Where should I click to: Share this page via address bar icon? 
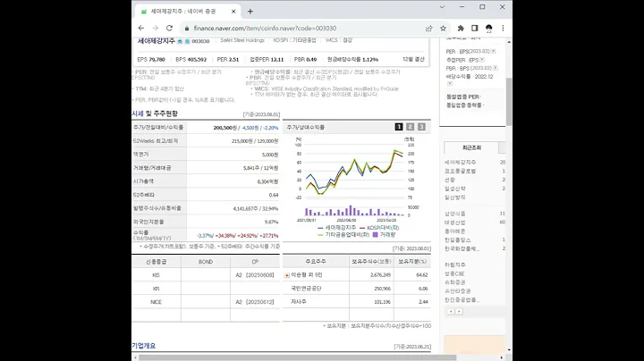(x=428, y=29)
